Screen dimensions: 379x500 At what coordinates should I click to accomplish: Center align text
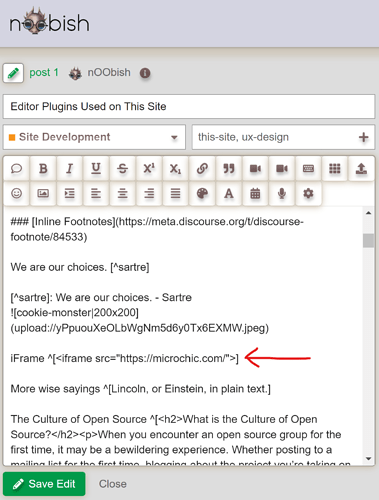point(122,193)
